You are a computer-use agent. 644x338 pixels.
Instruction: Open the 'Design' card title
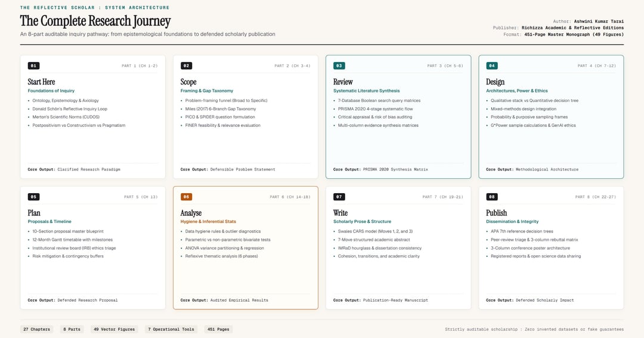(x=496, y=82)
